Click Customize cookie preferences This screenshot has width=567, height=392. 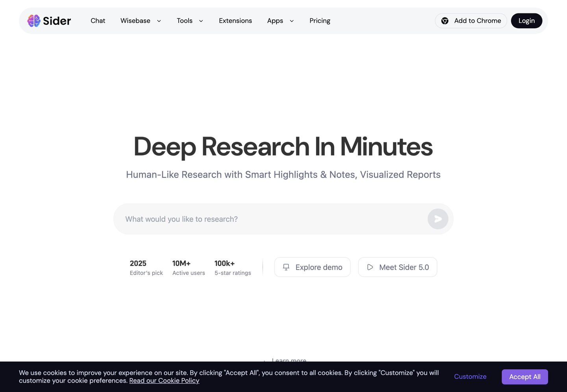470,377
